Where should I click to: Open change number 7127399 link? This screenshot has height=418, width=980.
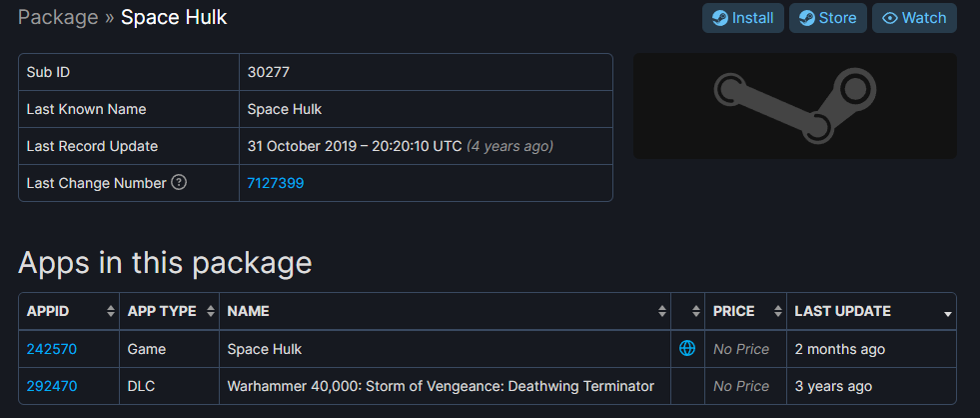click(276, 183)
